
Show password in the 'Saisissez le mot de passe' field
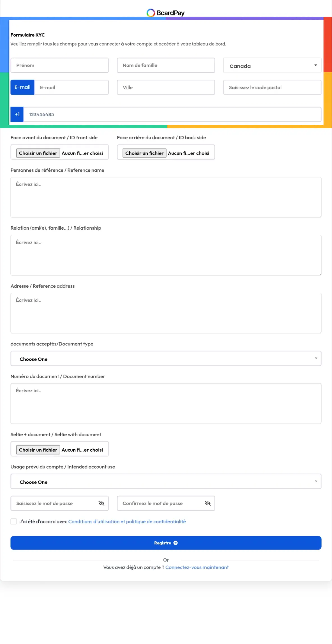[x=102, y=503]
